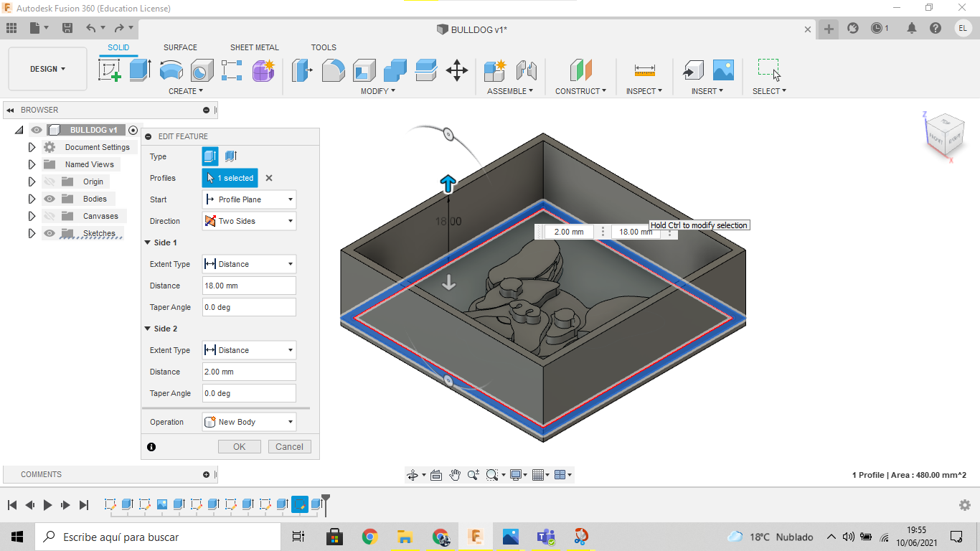Collapse the Side 1 section
The width and height of the screenshot is (980, 551).
pos(148,242)
